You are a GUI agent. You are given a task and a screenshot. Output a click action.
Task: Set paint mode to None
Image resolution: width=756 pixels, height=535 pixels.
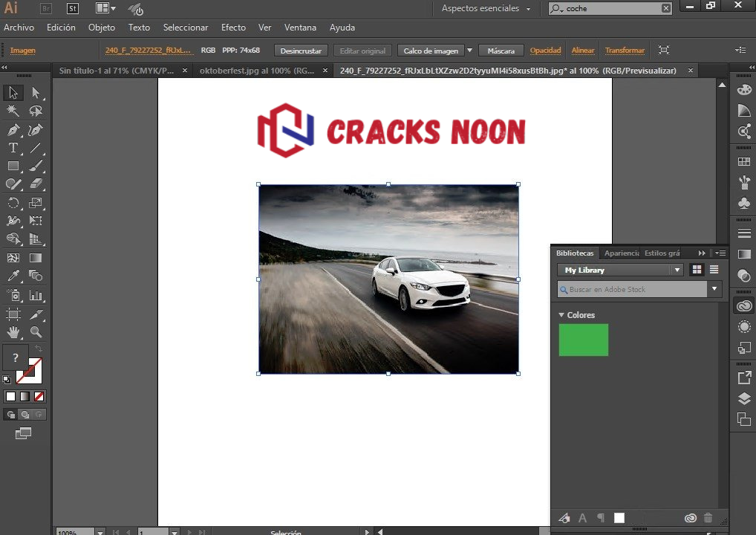point(39,397)
